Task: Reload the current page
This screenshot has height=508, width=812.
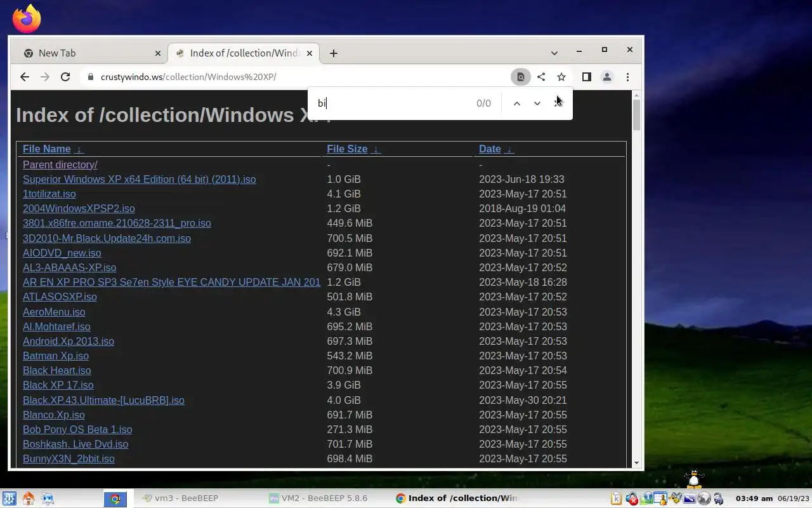Action: pyautogui.click(x=65, y=77)
